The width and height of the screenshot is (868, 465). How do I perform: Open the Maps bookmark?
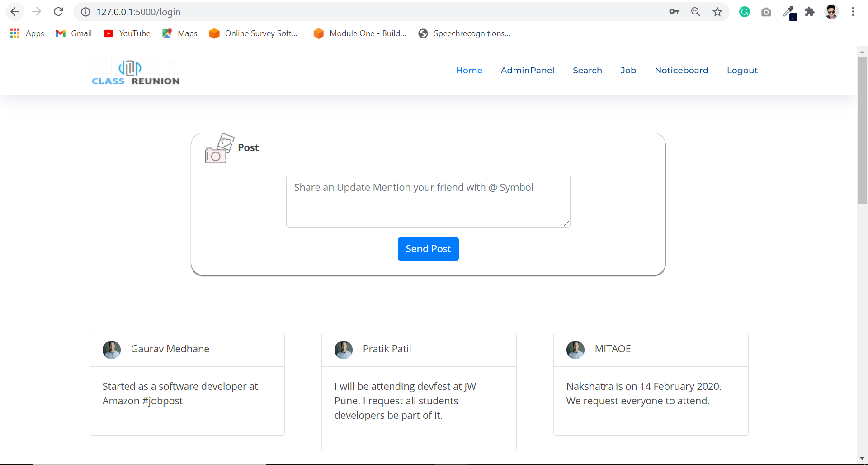point(180,33)
